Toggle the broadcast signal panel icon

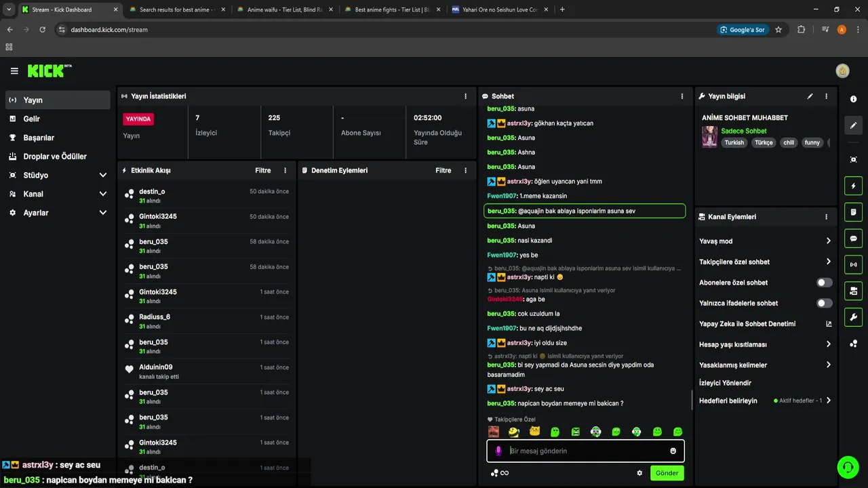853,264
